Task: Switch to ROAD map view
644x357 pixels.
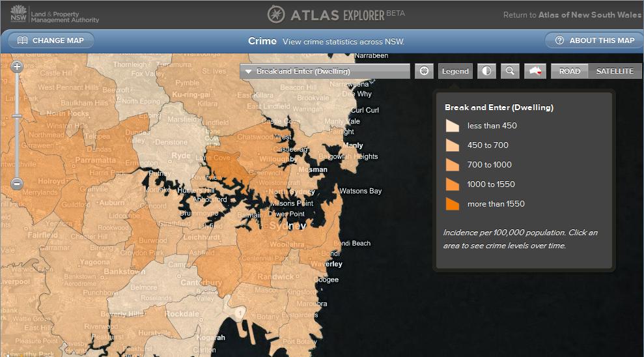Action: pos(570,71)
